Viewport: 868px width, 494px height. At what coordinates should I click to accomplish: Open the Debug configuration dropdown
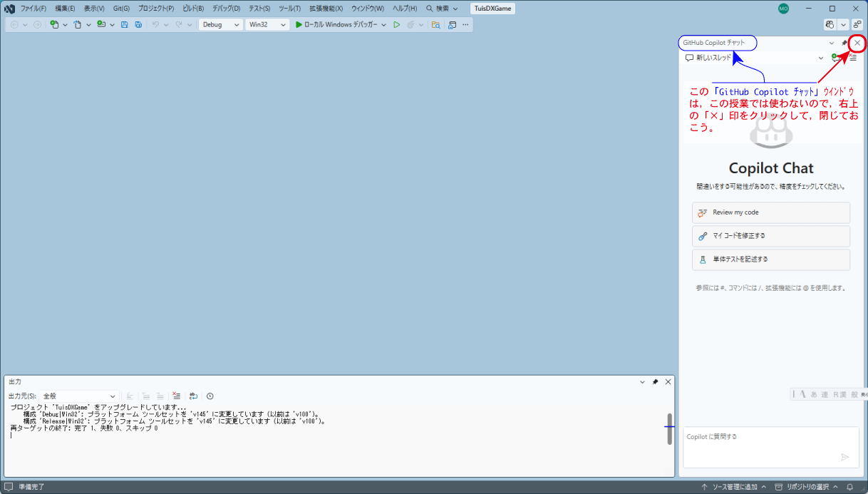click(220, 24)
